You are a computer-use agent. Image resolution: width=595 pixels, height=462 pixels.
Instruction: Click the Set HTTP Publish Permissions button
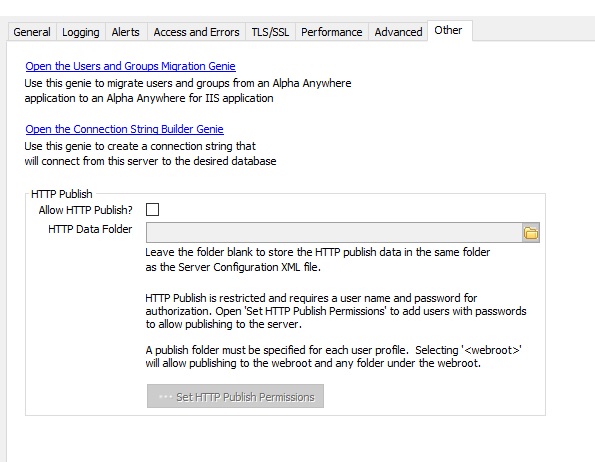[235, 396]
